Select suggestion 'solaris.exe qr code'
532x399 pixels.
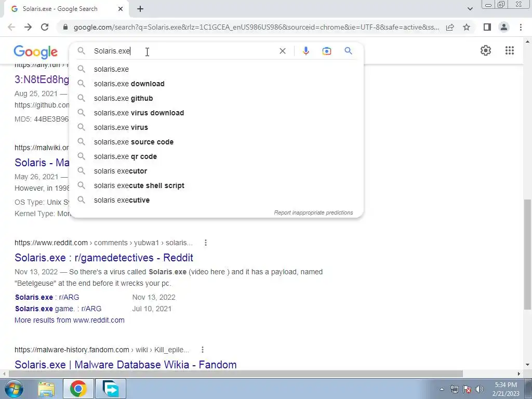(216, 157)
